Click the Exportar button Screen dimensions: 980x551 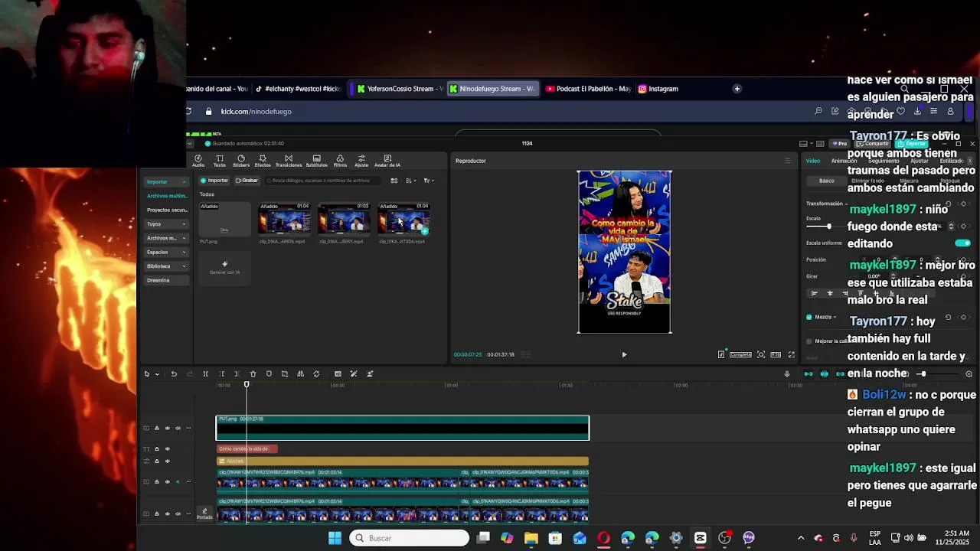[x=911, y=144]
